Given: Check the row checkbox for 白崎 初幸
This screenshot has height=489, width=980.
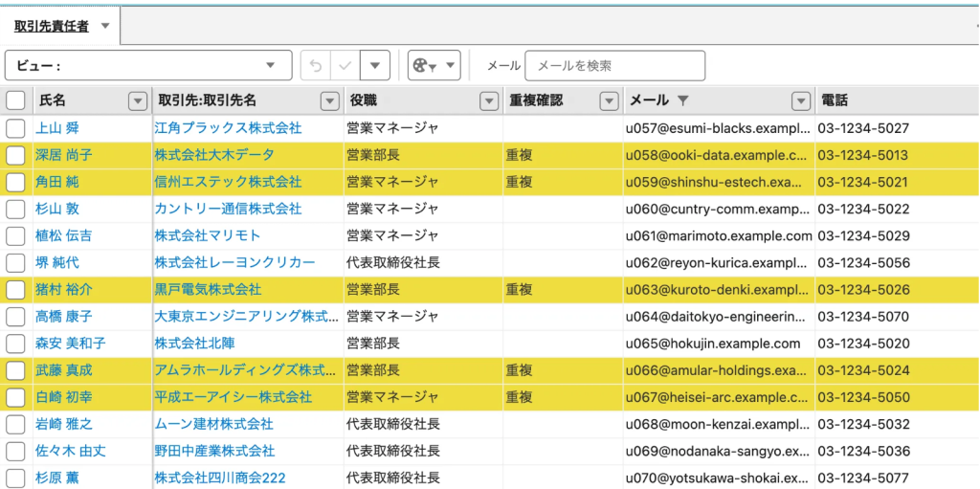Looking at the screenshot, I should pos(15,397).
